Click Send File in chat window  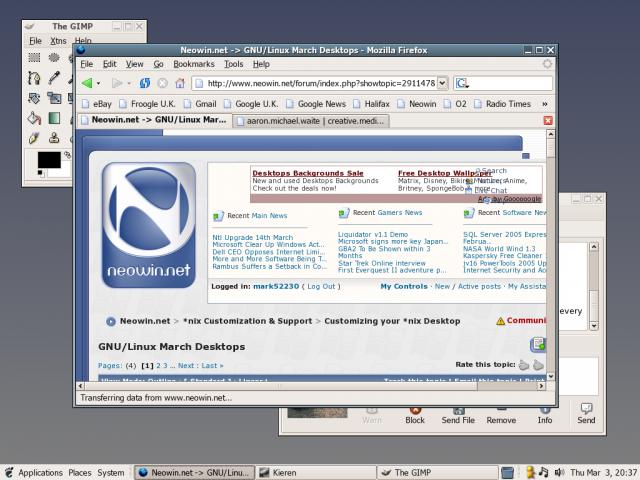[458, 415]
